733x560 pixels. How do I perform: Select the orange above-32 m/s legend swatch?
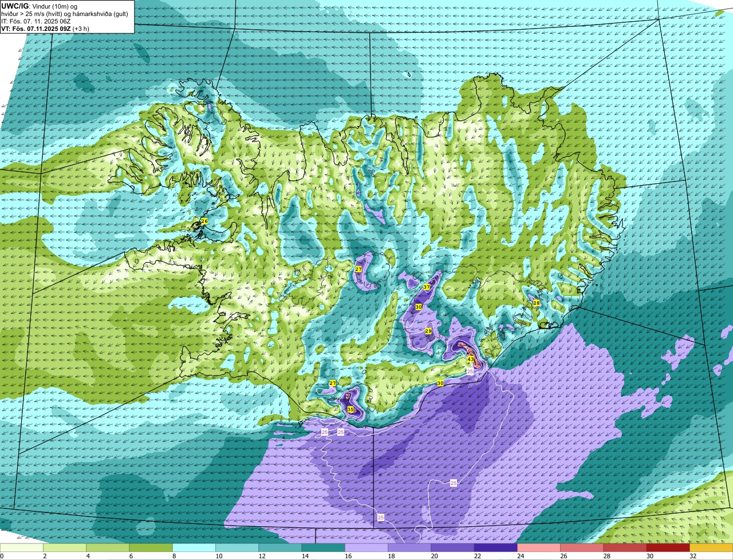[711, 547]
